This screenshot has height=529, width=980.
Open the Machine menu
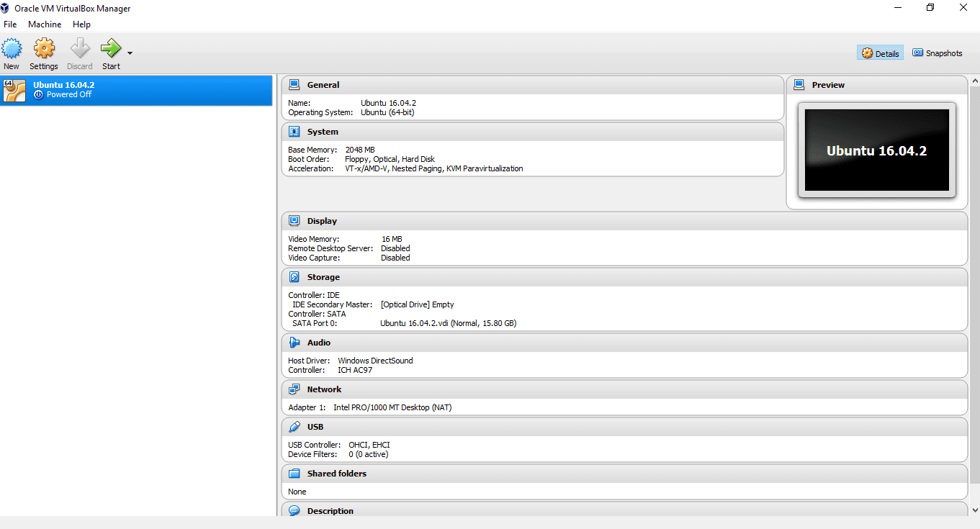click(x=45, y=24)
